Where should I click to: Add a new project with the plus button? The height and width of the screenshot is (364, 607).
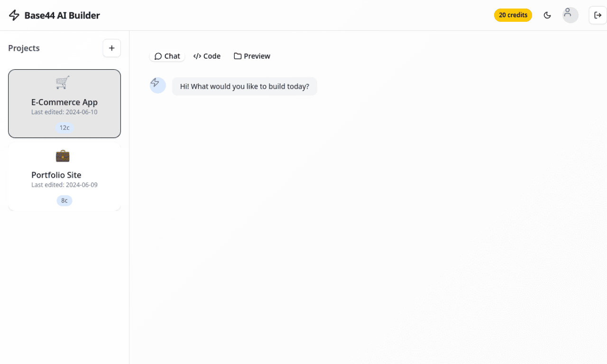click(x=112, y=48)
